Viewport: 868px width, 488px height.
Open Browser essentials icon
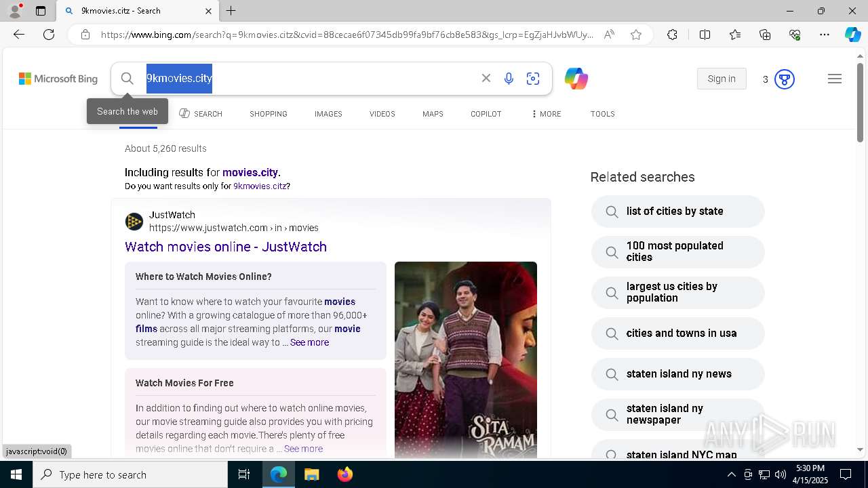(x=795, y=35)
